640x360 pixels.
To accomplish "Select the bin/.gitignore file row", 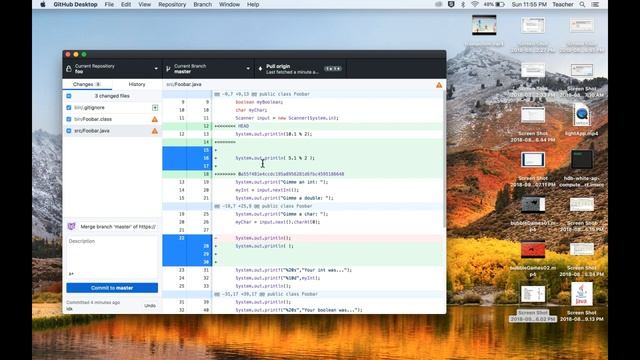I will [x=112, y=108].
